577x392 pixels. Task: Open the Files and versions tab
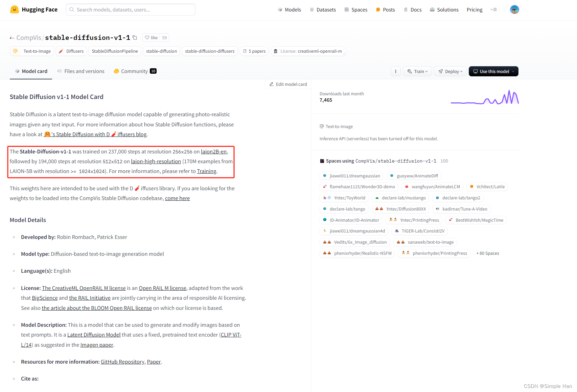click(x=81, y=71)
